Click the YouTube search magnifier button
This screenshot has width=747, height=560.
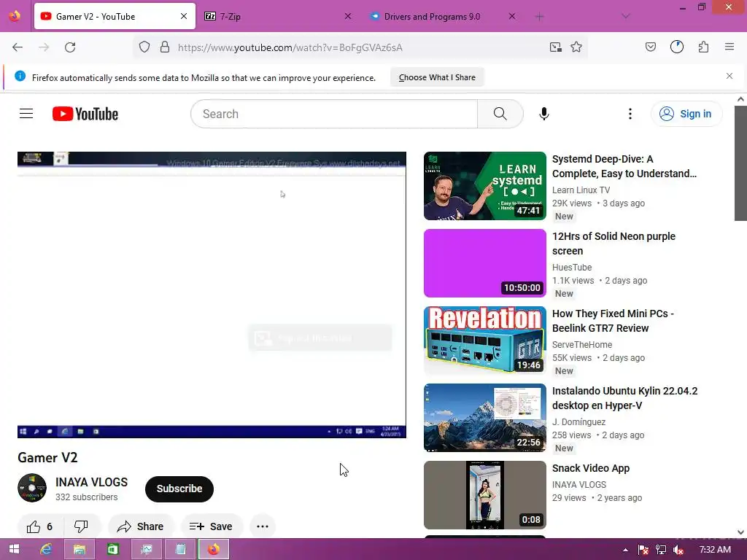500,114
